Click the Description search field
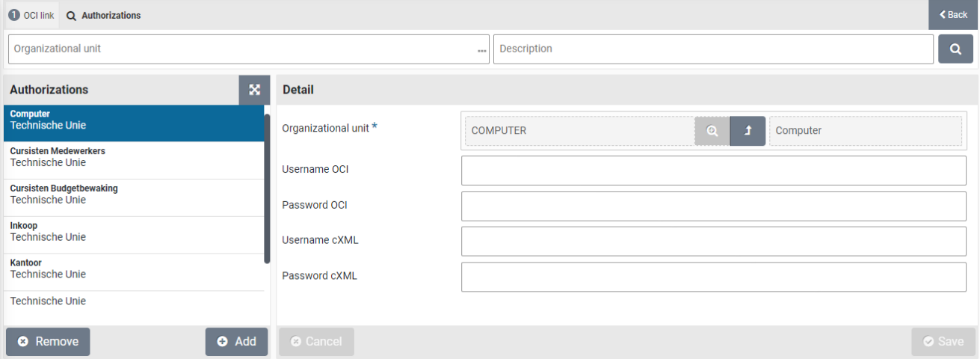The height and width of the screenshot is (359, 980). [713, 49]
